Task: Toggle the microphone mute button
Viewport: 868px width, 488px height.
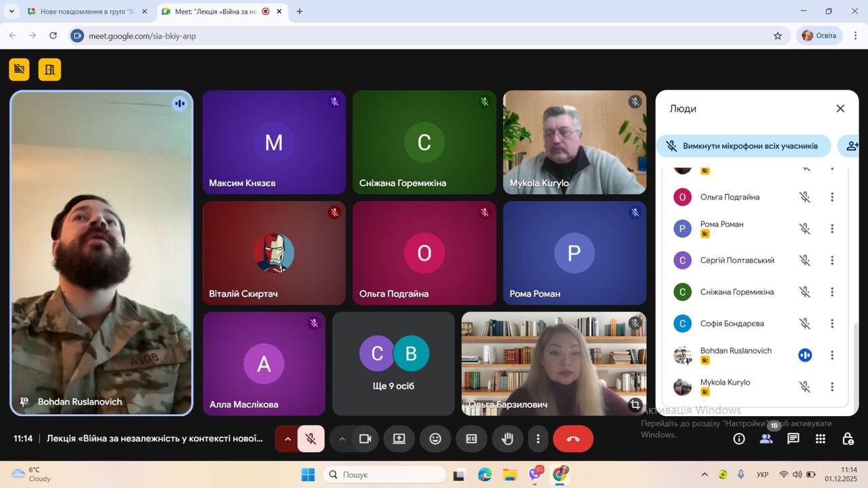Action: click(311, 439)
